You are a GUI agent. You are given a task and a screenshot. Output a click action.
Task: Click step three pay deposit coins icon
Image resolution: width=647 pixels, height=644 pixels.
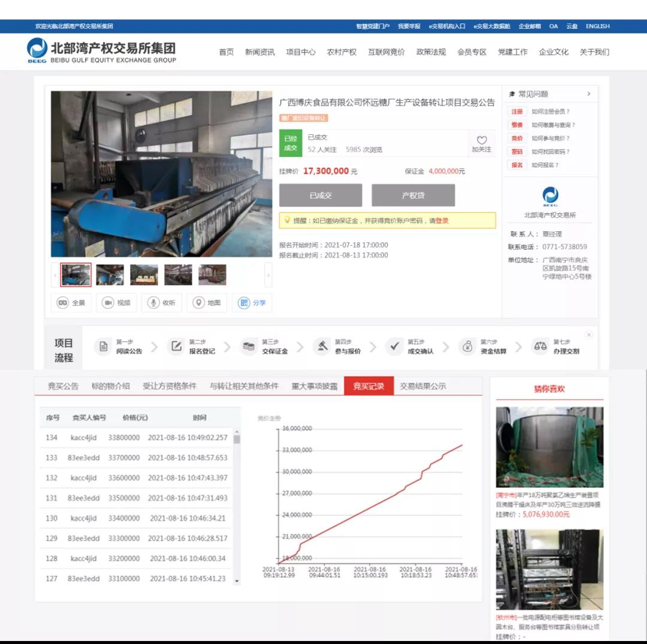click(249, 346)
